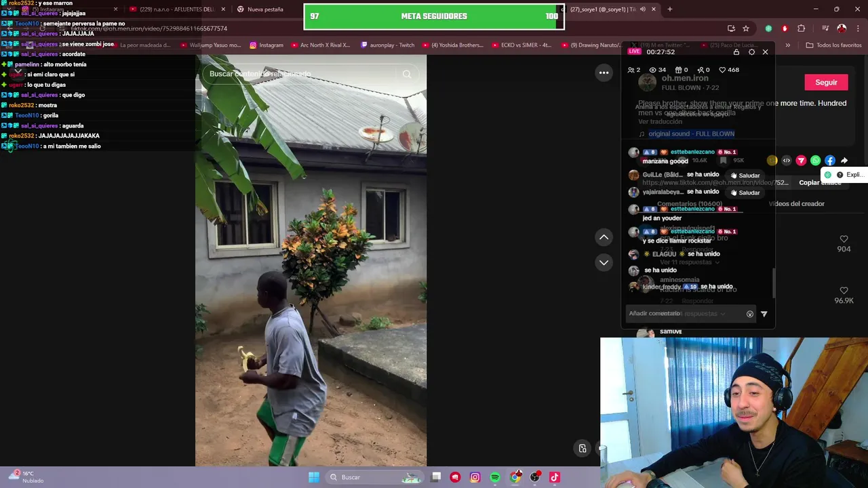
Task: Click the Windows Start button
Action: pyautogui.click(x=314, y=477)
